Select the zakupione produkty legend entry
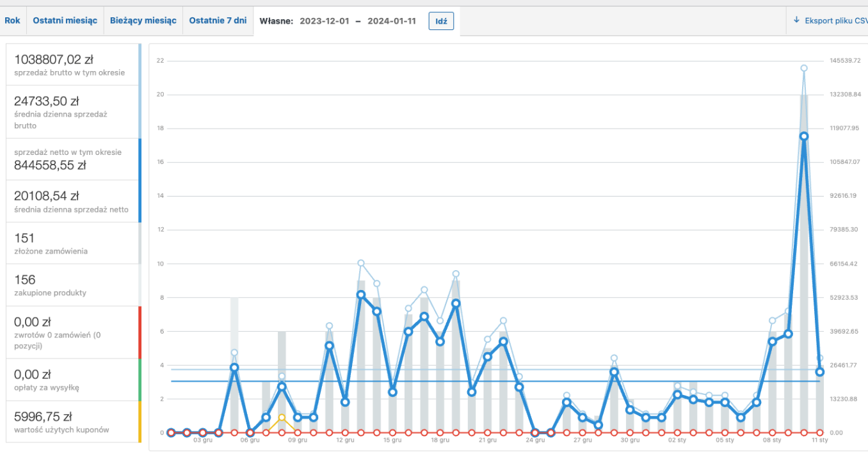The width and height of the screenshot is (868, 452). click(74, 285)
